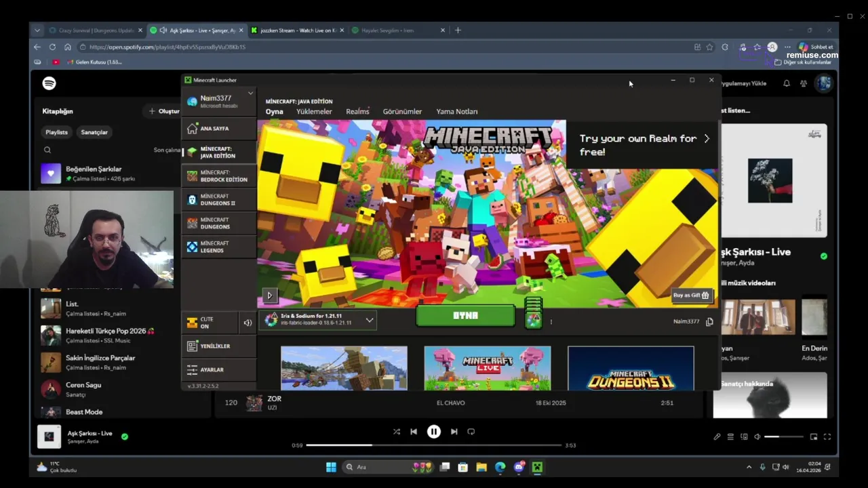Open Yenilikler news in launcher
Image resolution: width=868 pixels, height=488 pixels.
[x=218, y=346]
